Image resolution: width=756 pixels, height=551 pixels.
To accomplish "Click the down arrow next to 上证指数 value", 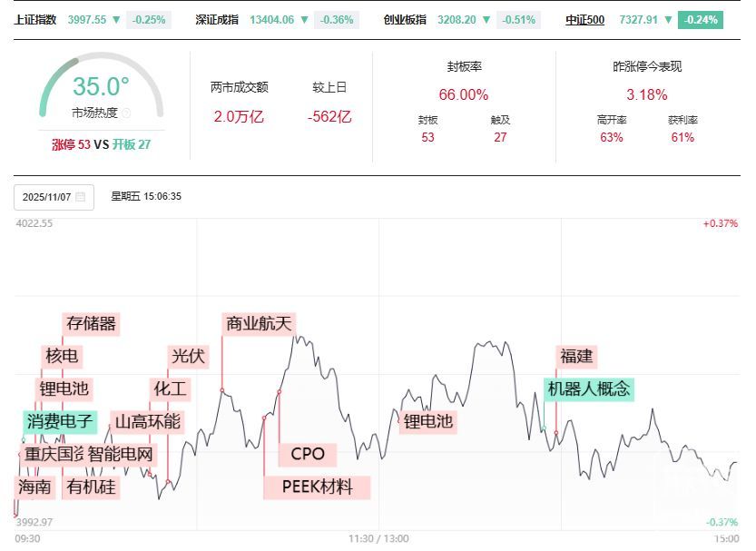I will pos(116,19).
